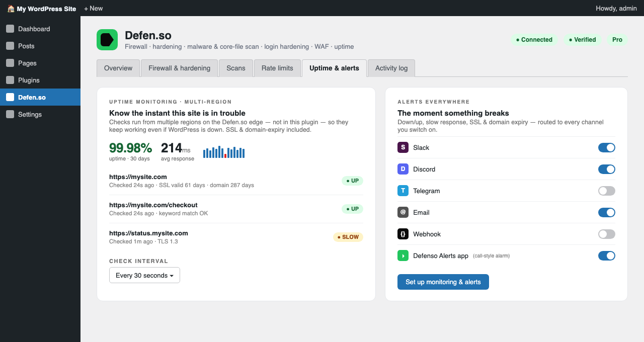The width and height of the screenshot is (644, 342).
Task: Select the Uptime & alerts tab
Action: pyautogui.click(x=334, y=68)
